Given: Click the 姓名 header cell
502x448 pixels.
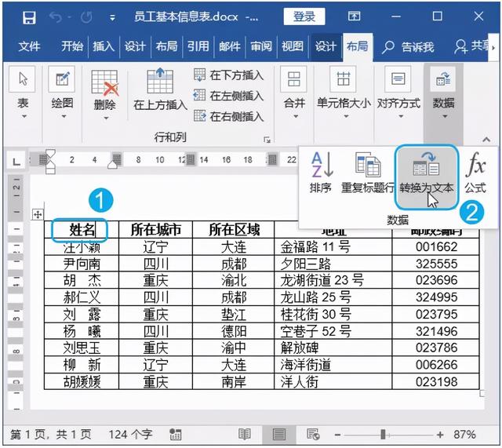Looking at the screenshot, I should pos(82,230).
